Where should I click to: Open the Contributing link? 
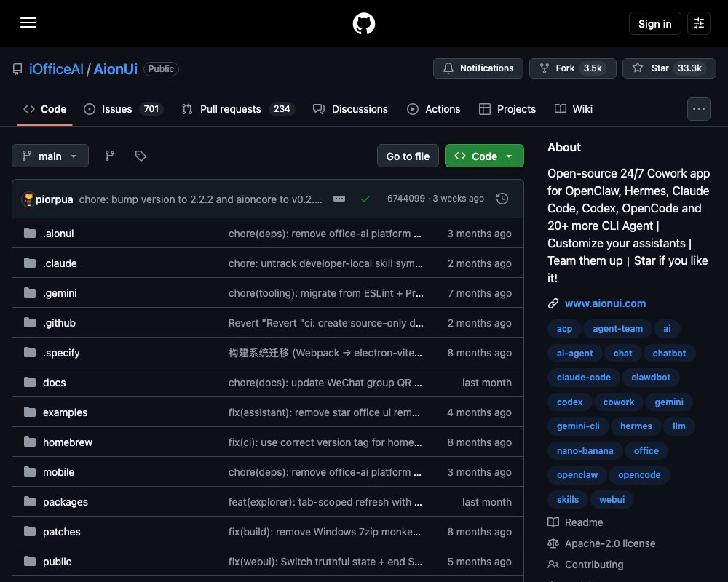pos(594,565)
